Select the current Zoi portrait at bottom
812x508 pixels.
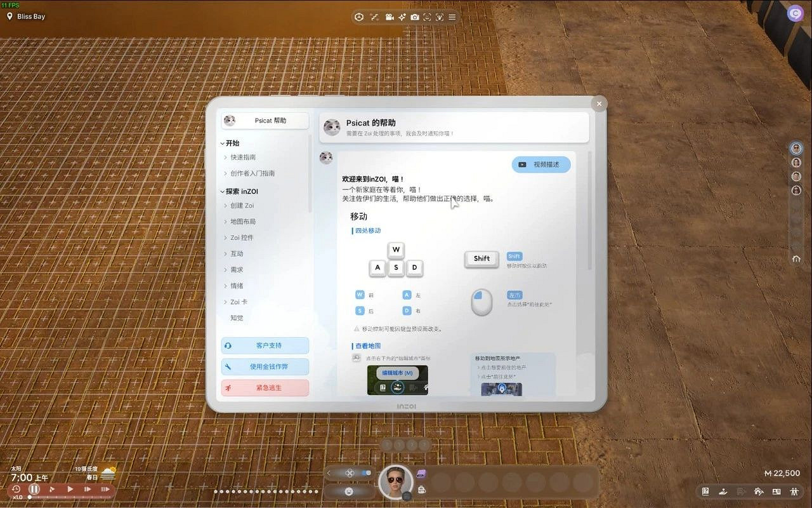[x=395, y=481]
